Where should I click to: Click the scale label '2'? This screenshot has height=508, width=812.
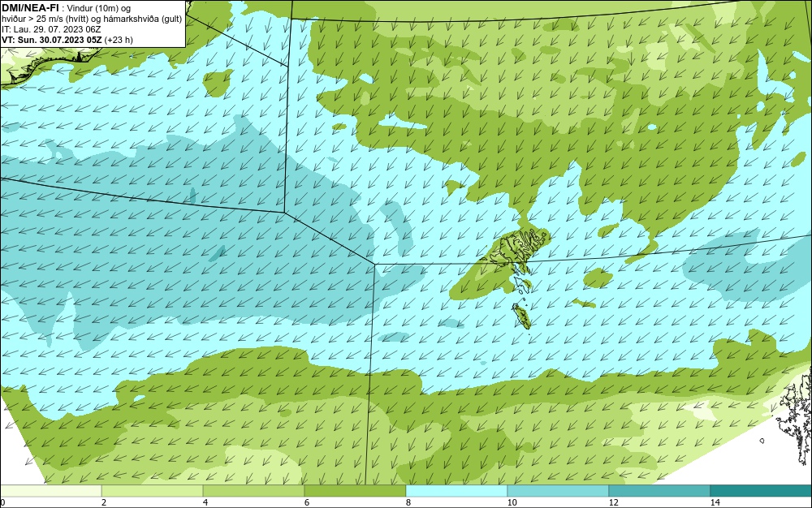[104, 503]
